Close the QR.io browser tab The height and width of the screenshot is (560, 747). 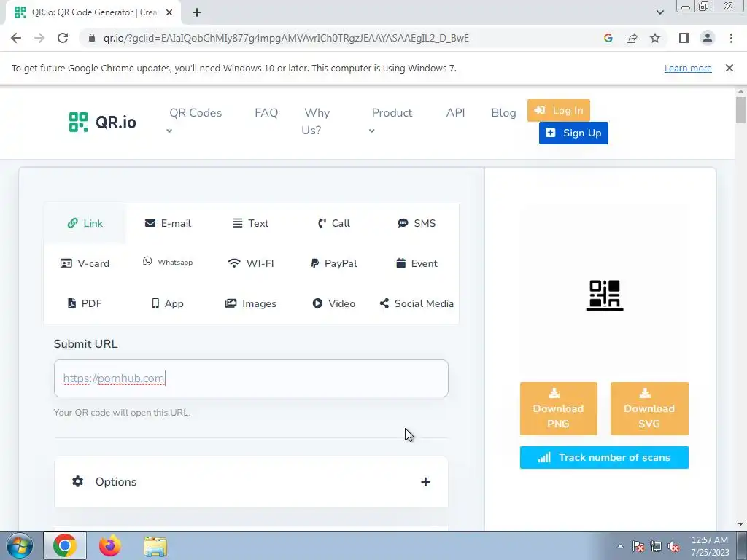[x=169, y=12]
